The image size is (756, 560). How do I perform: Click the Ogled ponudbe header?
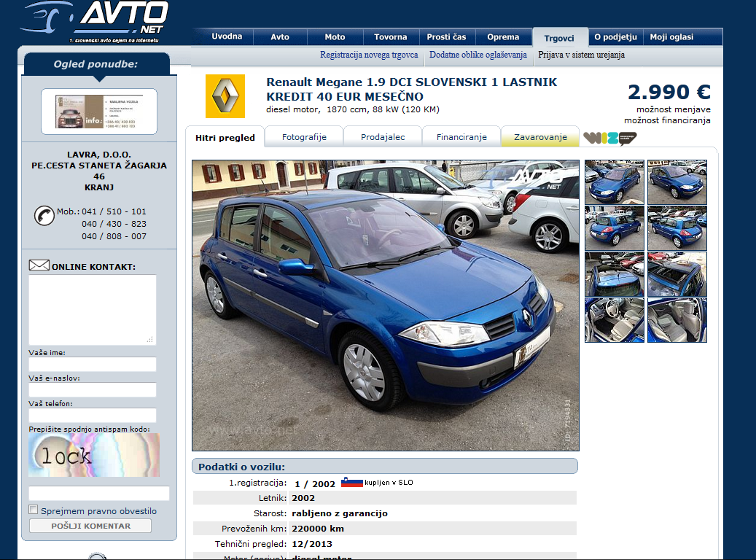[96, 64]
